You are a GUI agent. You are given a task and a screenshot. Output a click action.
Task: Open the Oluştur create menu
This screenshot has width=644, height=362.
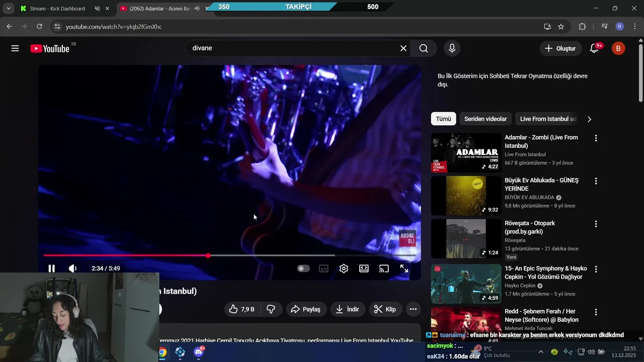(560, 48)
